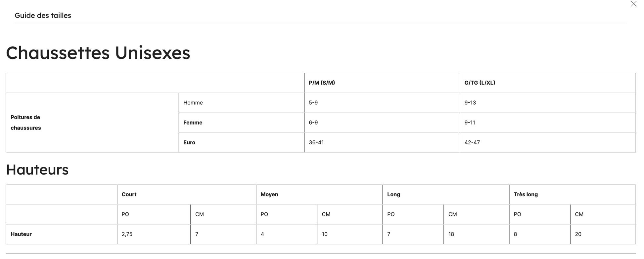644x259 pixels.
Task: Click the Homme row label
Action: coord(193,103)
